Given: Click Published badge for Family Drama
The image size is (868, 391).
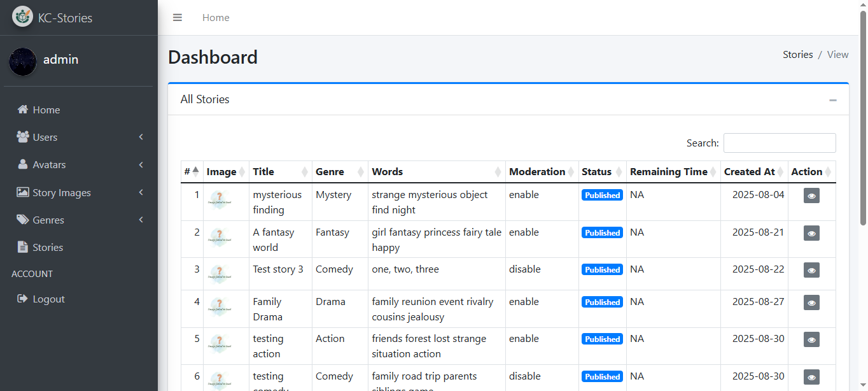Looking at the screenshot, I should (602, 302).
